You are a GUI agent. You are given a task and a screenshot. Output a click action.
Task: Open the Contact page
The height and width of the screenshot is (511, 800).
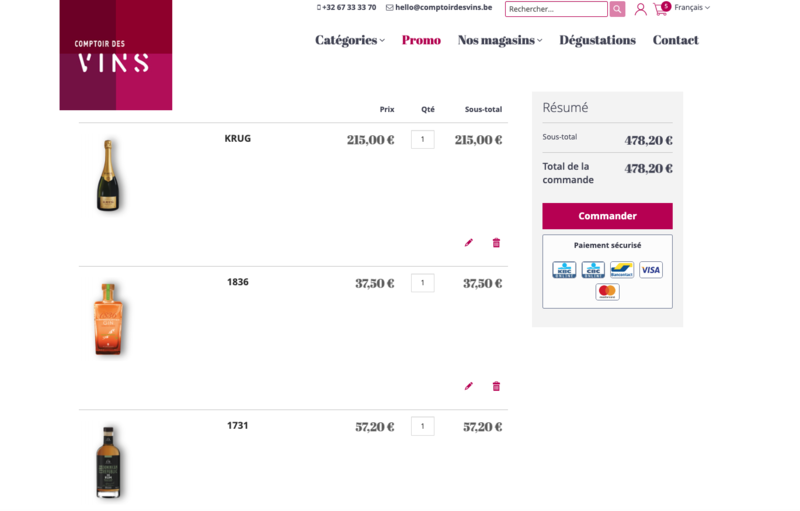coord(676,40)
